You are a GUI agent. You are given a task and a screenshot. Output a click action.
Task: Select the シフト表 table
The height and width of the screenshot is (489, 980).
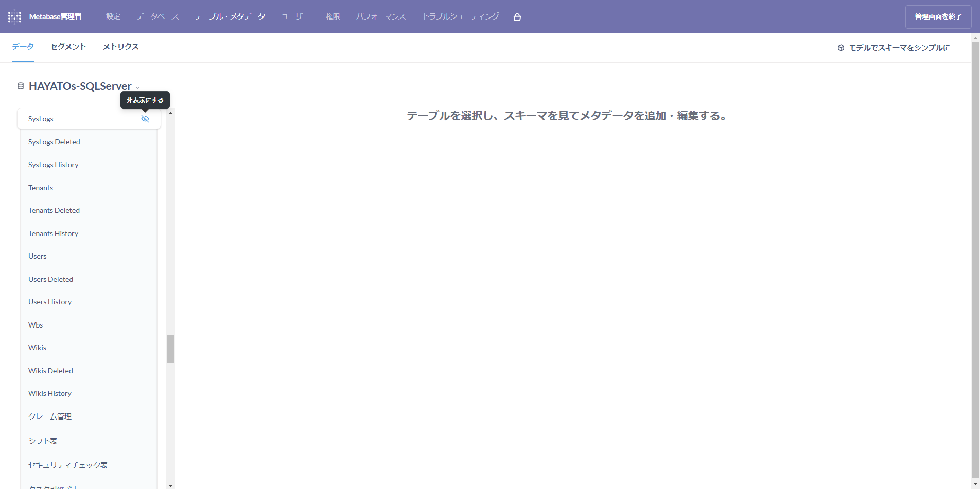[89, 441]
